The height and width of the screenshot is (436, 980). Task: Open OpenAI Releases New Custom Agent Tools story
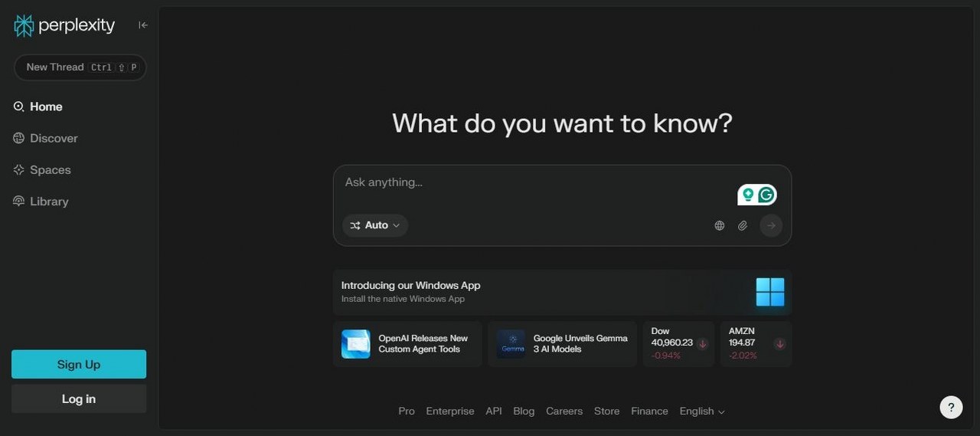click(407, 344)
